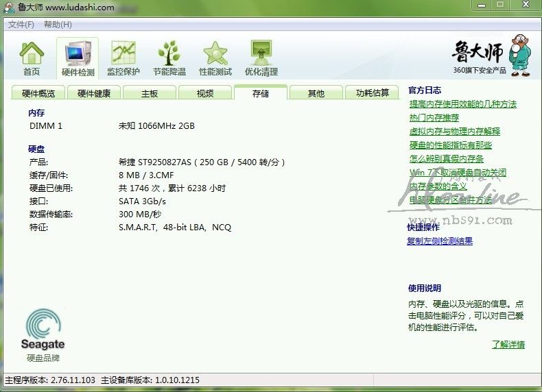
Task: Open the 帮助(H) menu
Action: [58, 25]
